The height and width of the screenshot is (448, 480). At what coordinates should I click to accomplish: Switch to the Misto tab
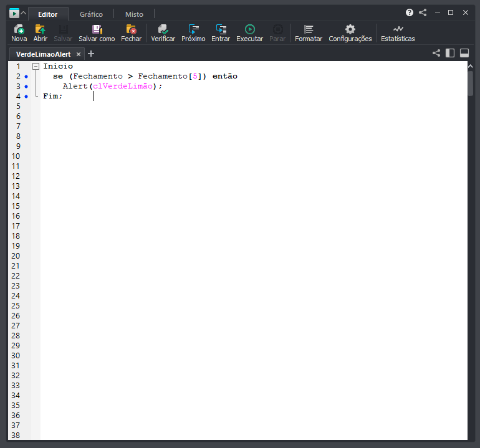click(134, 14)
